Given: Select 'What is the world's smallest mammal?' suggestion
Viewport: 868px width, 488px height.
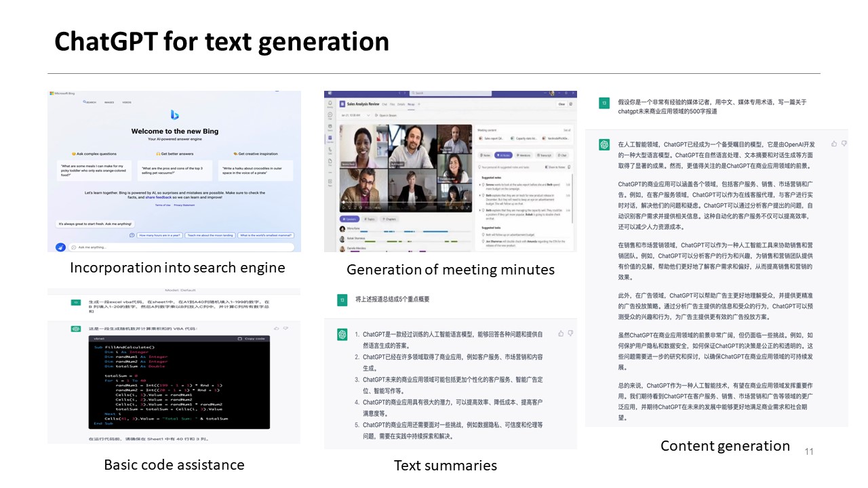Looking at the screenshot, I should click(x=266, y=235).
